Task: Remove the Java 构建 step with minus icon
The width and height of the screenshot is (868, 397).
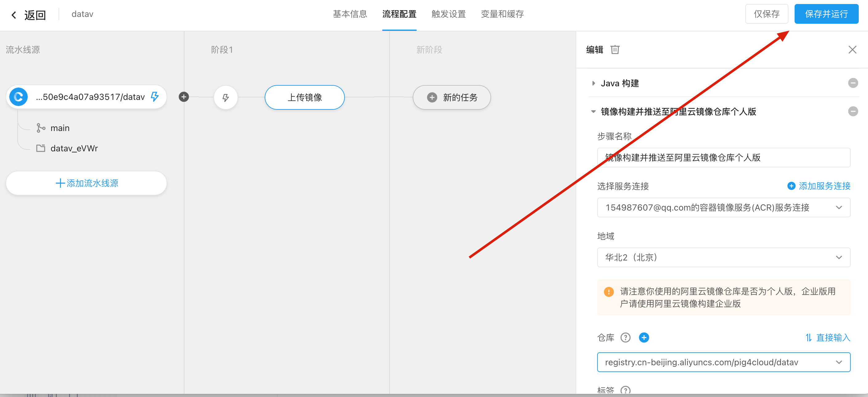Action: [x=853, y=83]
